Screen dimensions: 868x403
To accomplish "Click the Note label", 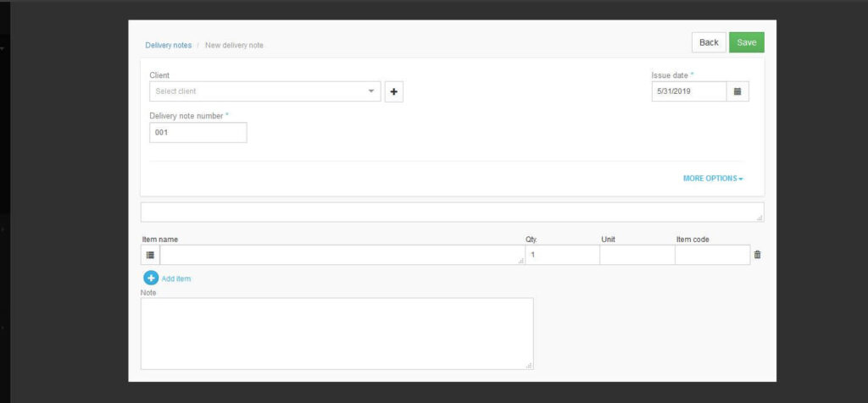I will (x=148, y=293).
